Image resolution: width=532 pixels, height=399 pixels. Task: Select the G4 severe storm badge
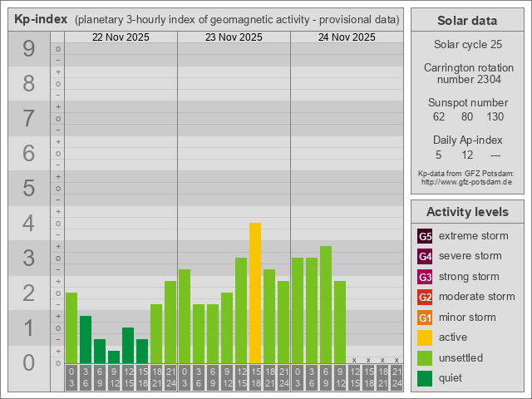pos(425,256)
